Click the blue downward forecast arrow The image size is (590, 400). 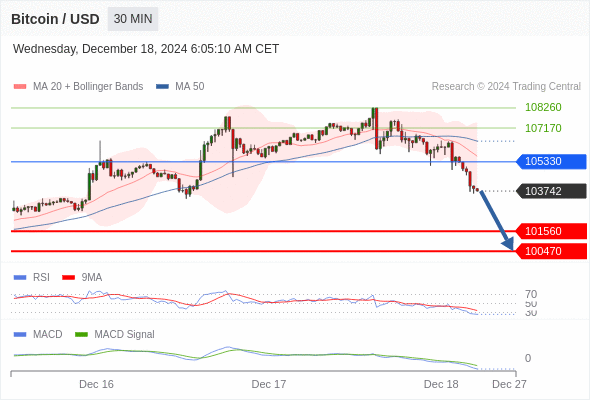496,220
